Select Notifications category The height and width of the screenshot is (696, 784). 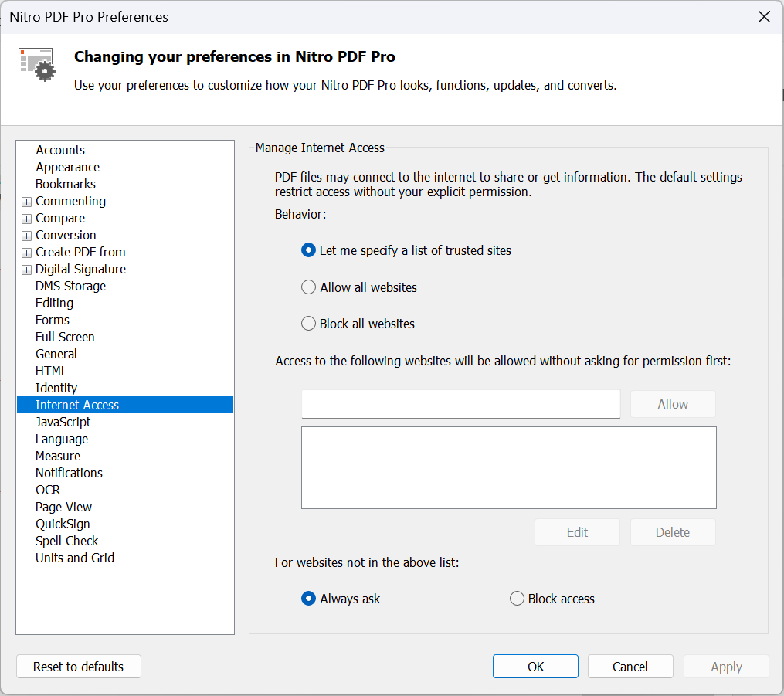click(69, 473)
